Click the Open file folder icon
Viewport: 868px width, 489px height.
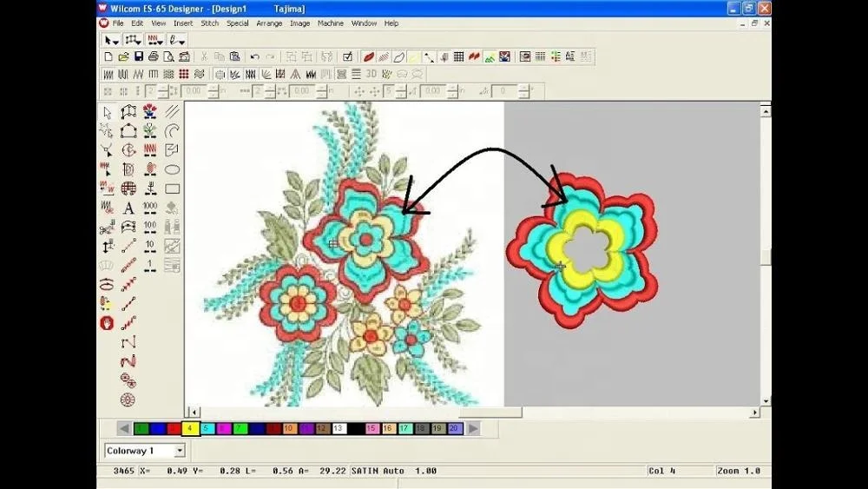point(123,56)
